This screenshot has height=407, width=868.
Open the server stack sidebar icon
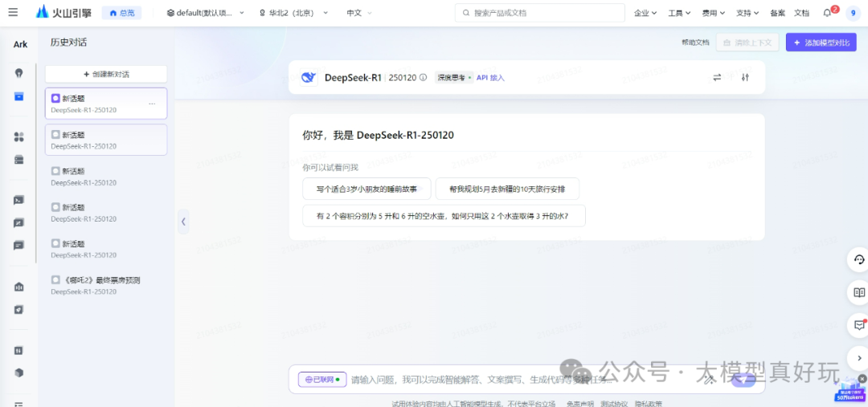pos(18,160)
